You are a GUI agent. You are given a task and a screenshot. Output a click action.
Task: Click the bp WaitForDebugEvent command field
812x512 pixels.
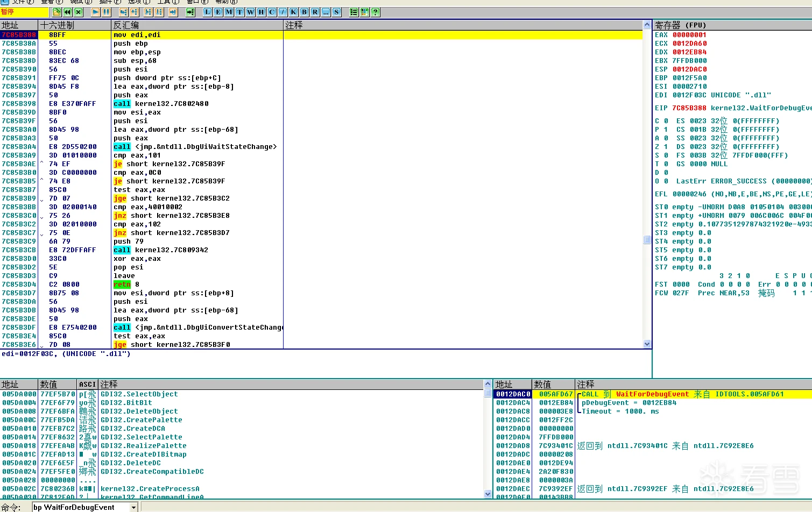click(81, 507)
